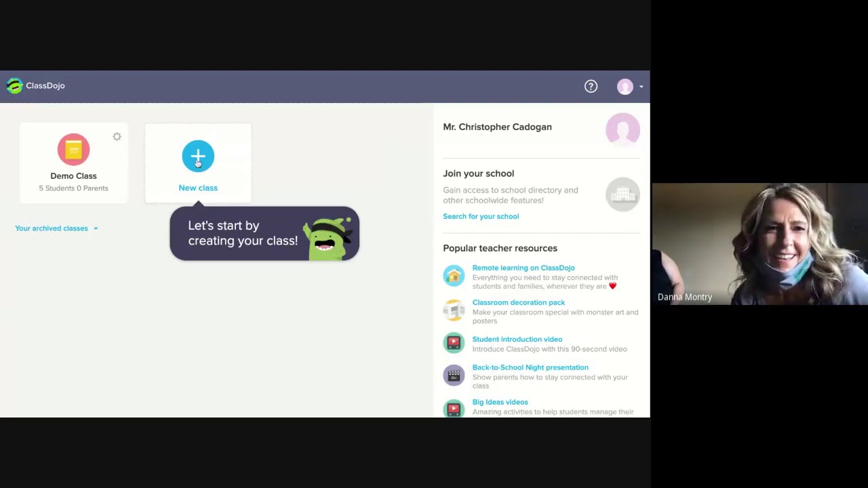This screenshot has height=488, width=868.
Task: Click 'Gain access to school directory' description
Action: coord(511,195)
